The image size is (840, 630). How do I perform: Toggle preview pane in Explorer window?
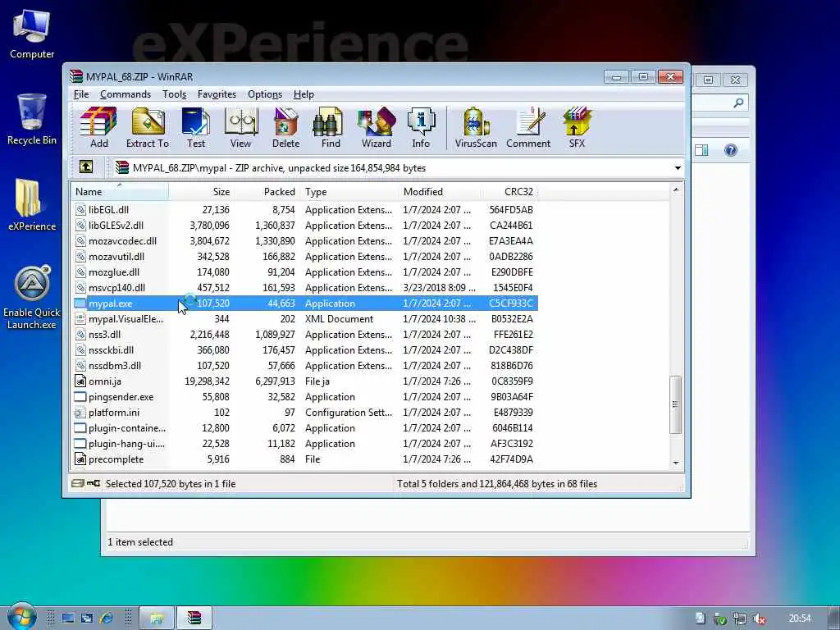701,150
